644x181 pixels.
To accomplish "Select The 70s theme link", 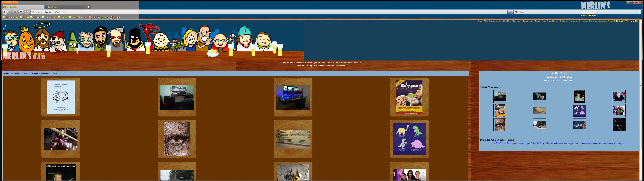I will (483, 21).
